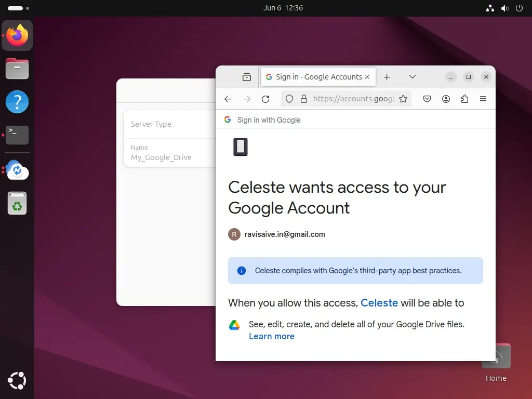532x399 pixels.
Task: Go forward one page in Firefox
Action: [x=247, y=99]
